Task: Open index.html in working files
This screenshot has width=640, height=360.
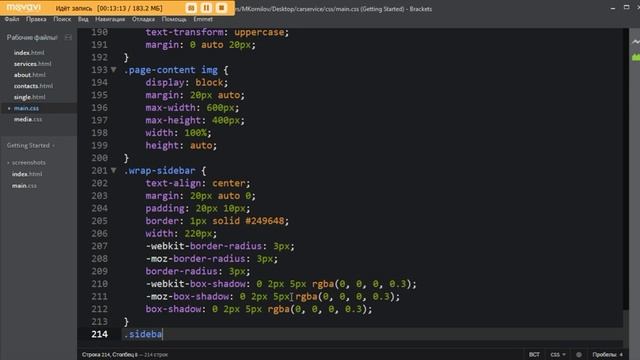Action: [x=29, y=53]
